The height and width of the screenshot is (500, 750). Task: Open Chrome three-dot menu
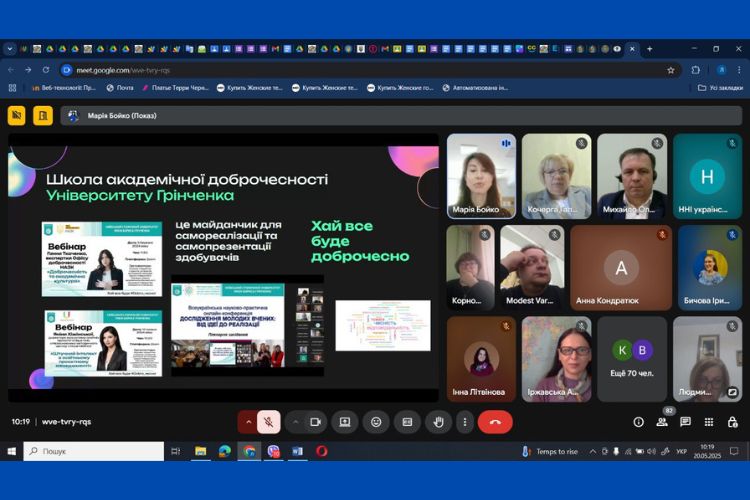(739, 70)
